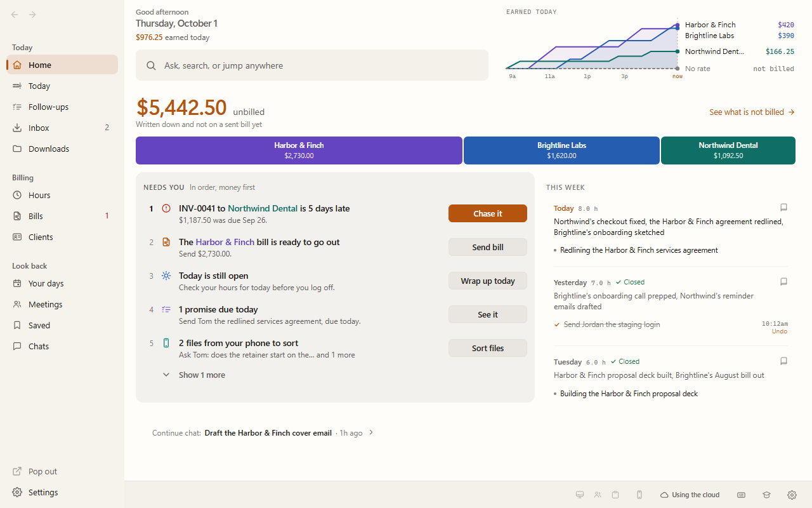
Task: Open the Inbox with 2 items
Action: tap(62, 128)
